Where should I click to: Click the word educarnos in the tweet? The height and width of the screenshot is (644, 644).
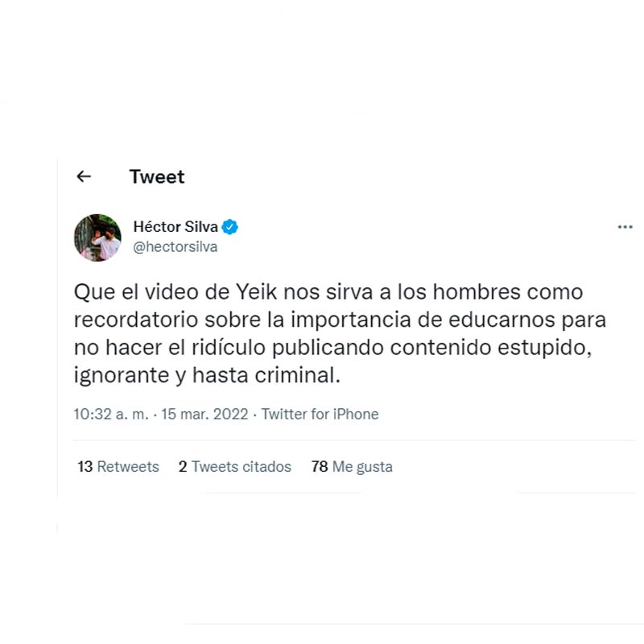tap(502, 320)
